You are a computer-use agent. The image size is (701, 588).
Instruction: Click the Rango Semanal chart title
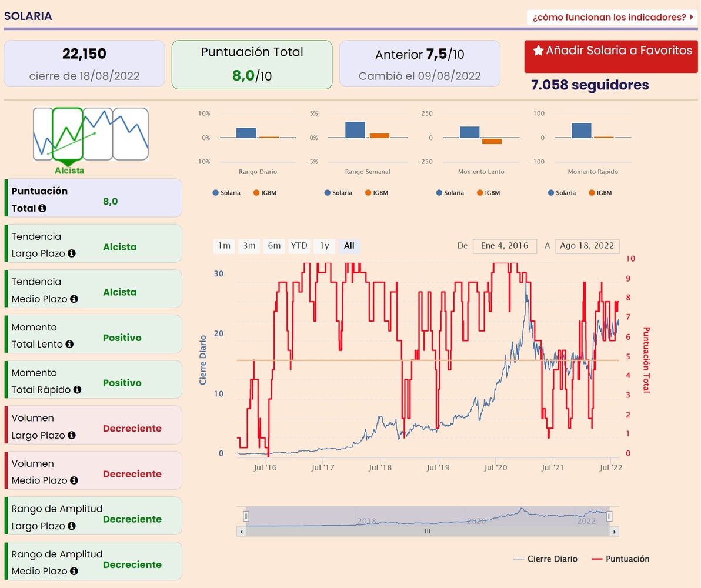(368, 172)
